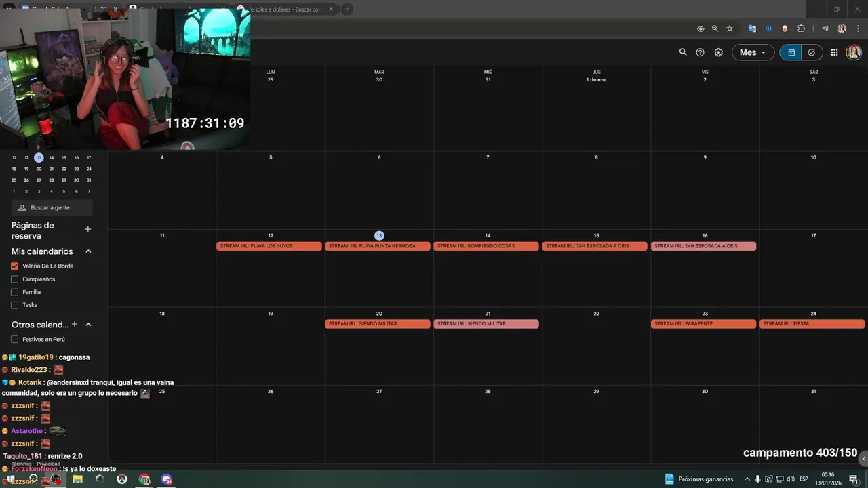The width and height of the screenshot is (868, 488).
Task: Open the Chrome profile avatar
Action: coord(842,28)
